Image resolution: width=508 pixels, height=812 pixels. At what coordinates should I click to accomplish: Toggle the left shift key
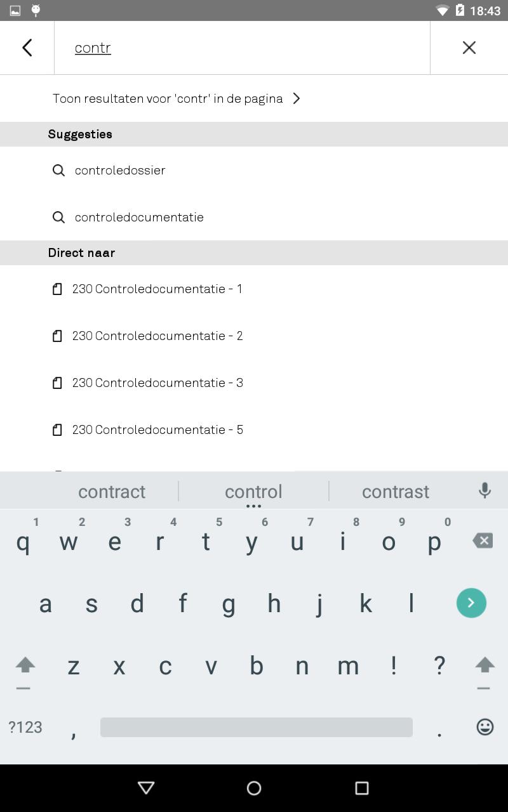click(25, 665)
